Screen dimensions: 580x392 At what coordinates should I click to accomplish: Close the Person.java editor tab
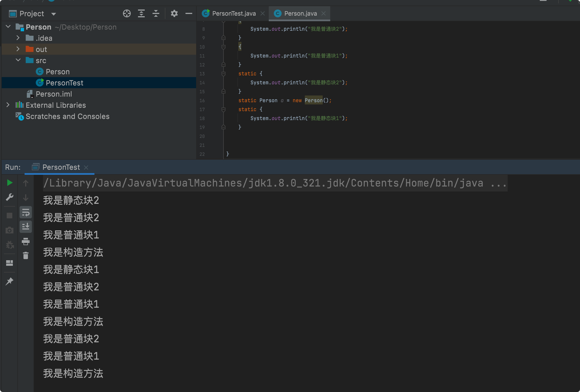click(x=324, y=13)
